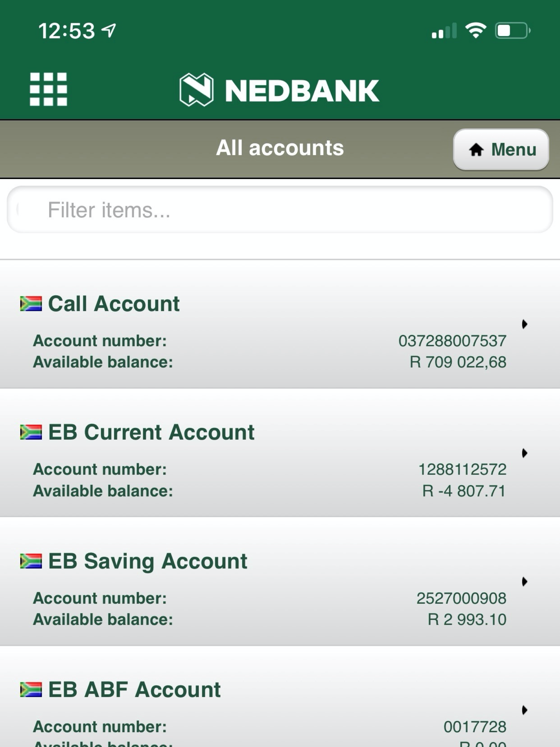The height and width of the screenshot is (747, 560).
Task: Tap the flag icon beside EB ABF Account
Action: point(31,690)
